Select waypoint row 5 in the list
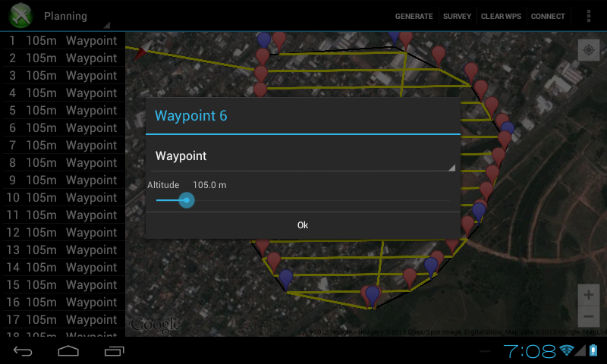This screenshot has height=364, width=607. pos(64,110)
